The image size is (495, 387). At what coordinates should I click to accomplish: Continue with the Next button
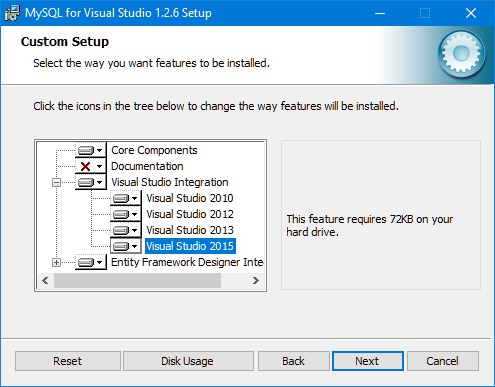click(368, 361)
